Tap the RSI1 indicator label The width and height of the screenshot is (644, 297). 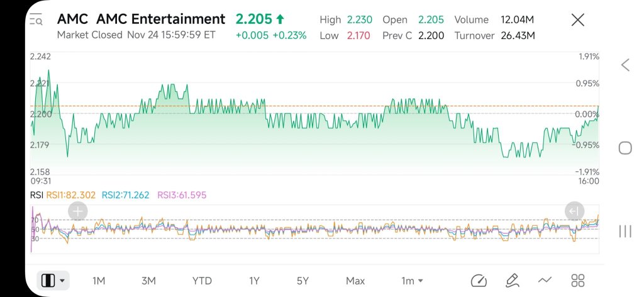(x=70, y=195)
